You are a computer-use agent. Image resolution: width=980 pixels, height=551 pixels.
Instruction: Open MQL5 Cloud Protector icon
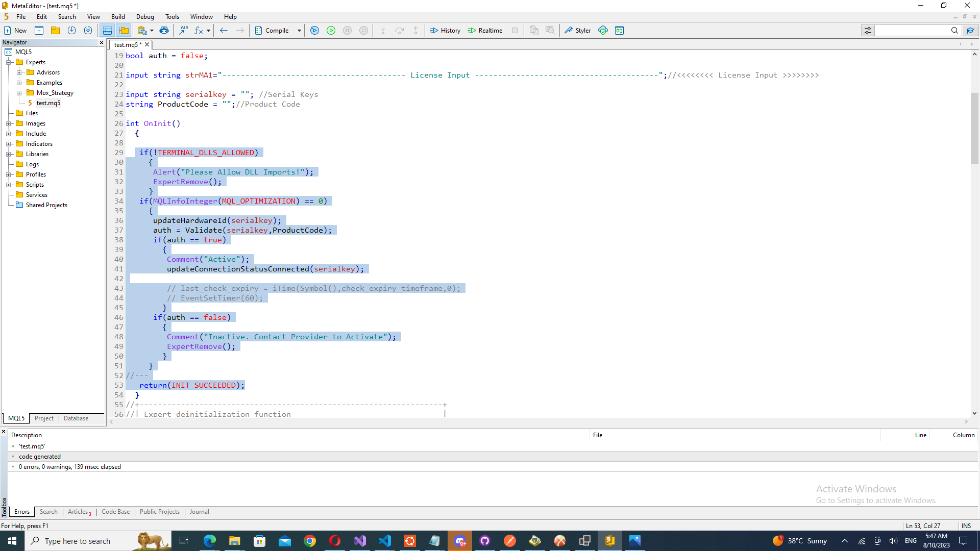(x=603, y=31)
